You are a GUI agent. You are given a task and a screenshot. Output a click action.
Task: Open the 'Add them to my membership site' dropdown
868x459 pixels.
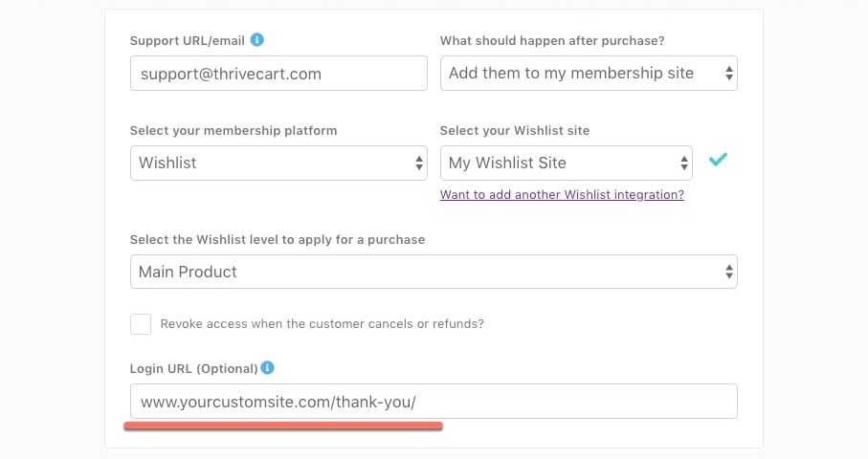coord(588,74)
